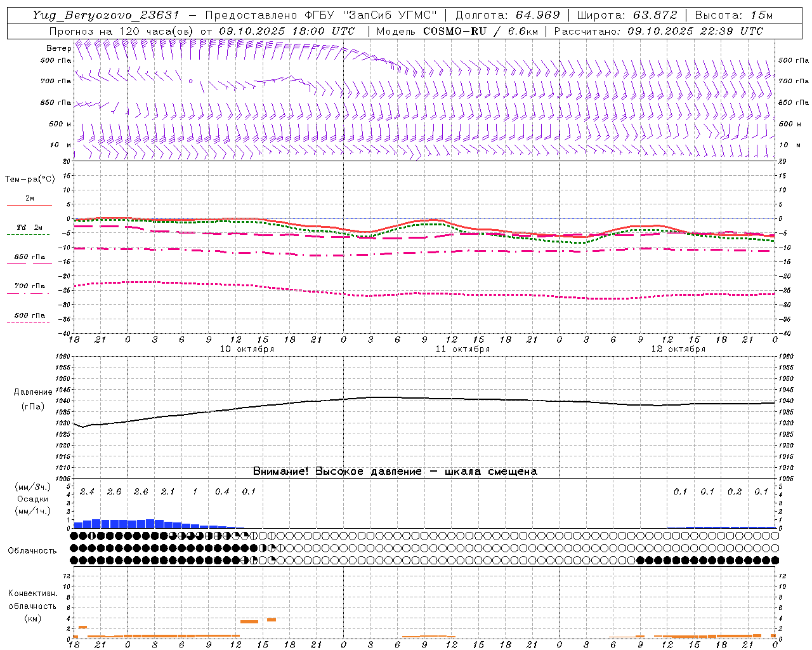Click the 2.4 precipitation amount
The image size is (812, 650).
87,492
